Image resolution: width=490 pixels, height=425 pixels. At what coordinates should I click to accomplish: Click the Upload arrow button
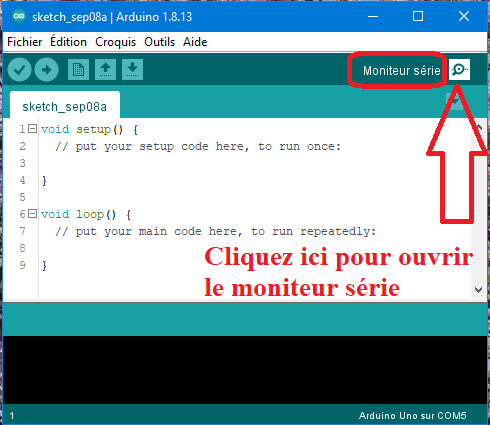46,70
